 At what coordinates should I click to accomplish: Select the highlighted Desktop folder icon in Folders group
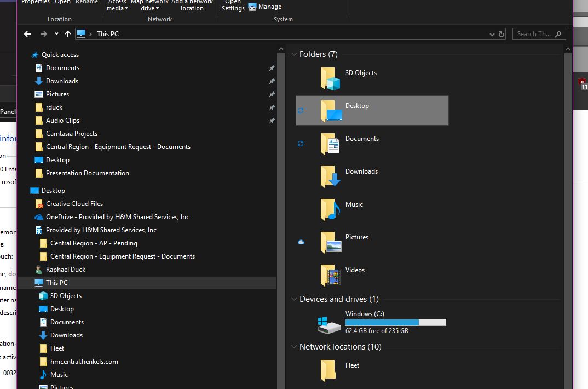point(331,111)
